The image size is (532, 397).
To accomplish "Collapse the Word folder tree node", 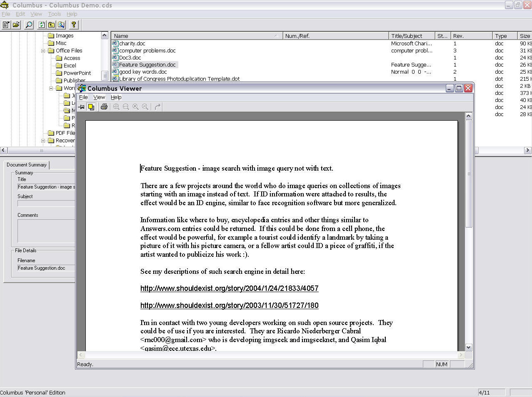I will pyautogui.click(x=51, y=88).
